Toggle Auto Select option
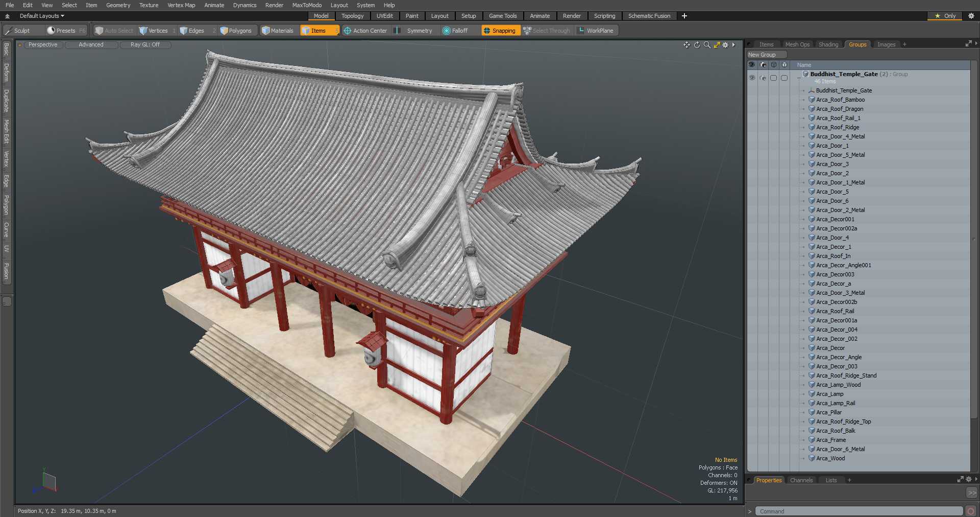 pos(114,31)
